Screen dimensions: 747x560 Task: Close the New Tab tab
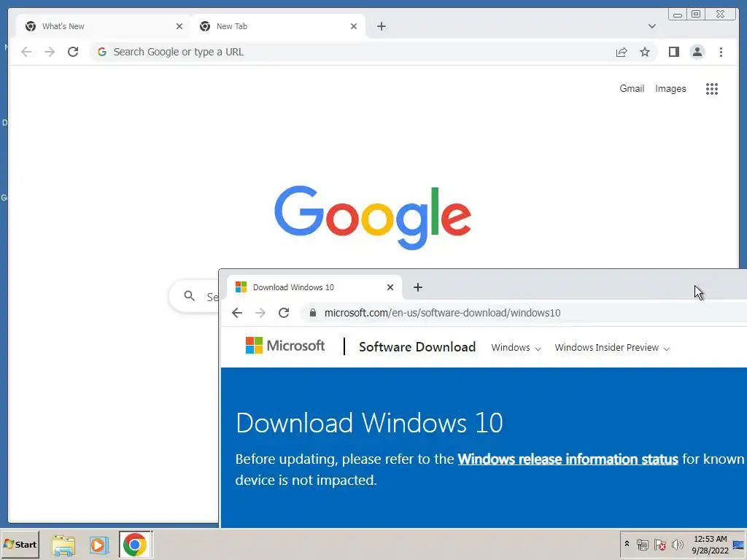pos(354,26)
